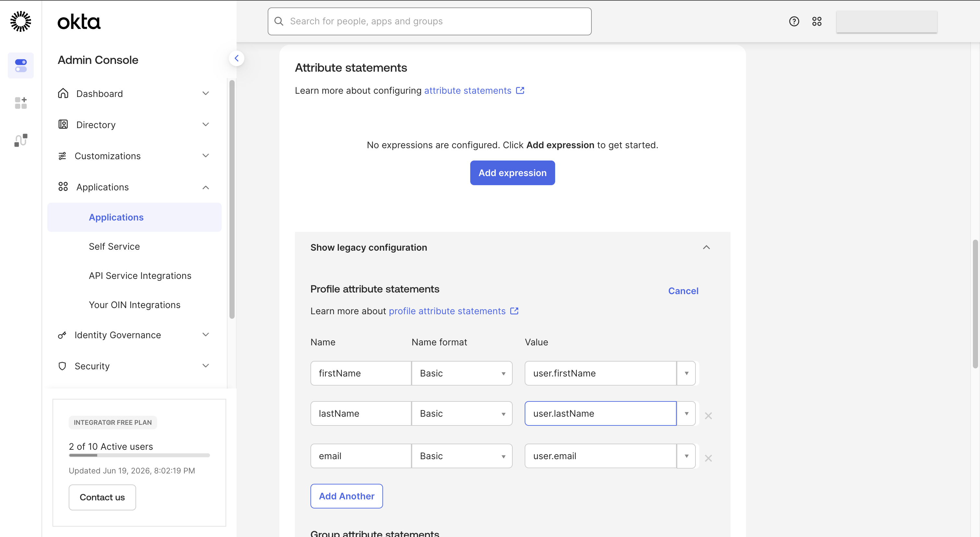Open Name format dropdown for lastName row

point(462,413)
